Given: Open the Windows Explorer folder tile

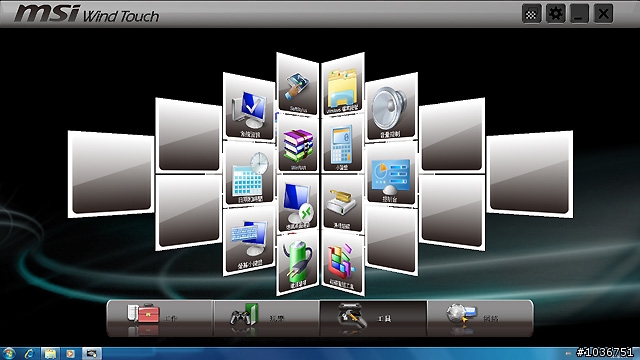Looking at the screenshot, I should (x=343, y=84).
